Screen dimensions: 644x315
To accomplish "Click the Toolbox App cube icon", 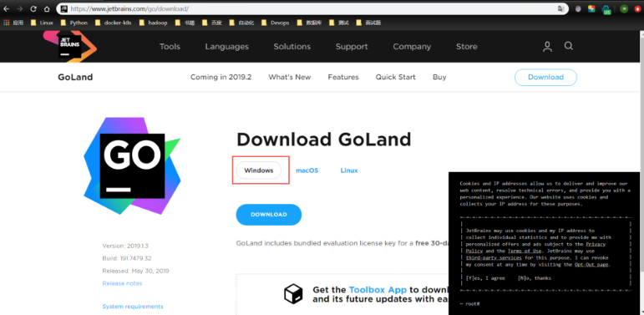I will click(293, 293).
